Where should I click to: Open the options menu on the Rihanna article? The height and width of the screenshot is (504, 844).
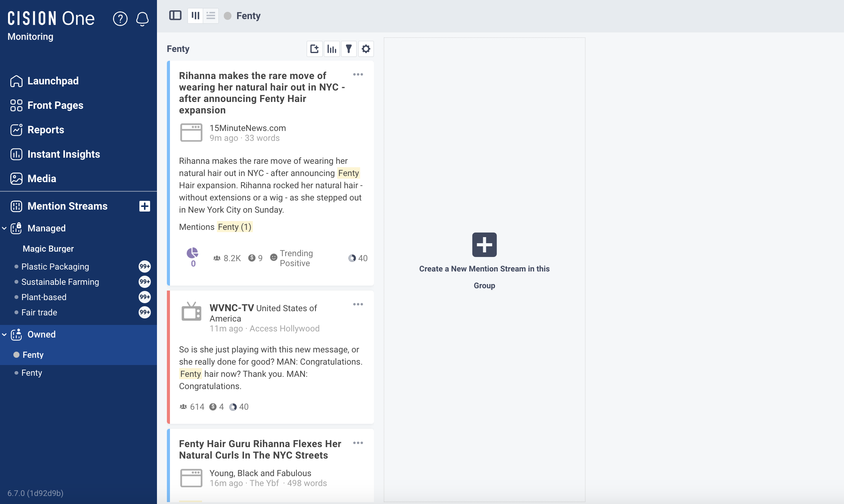click(x=358, y=75)
